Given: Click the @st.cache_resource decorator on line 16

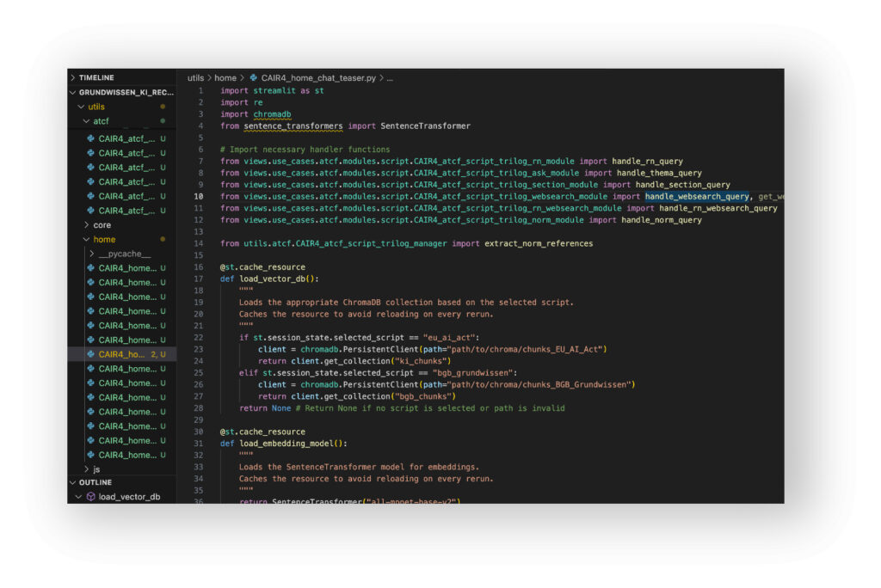Looking at the screenshot, I should point(263,267).
